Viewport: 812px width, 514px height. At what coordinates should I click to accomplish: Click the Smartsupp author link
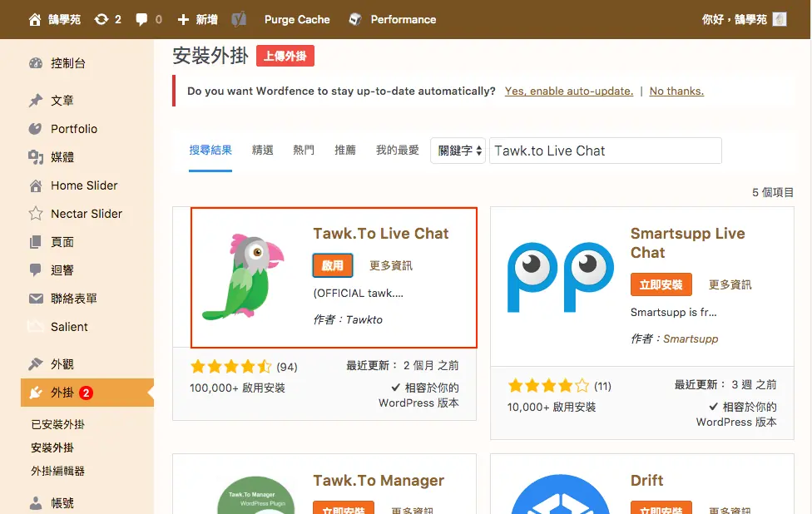click(691, 339)
